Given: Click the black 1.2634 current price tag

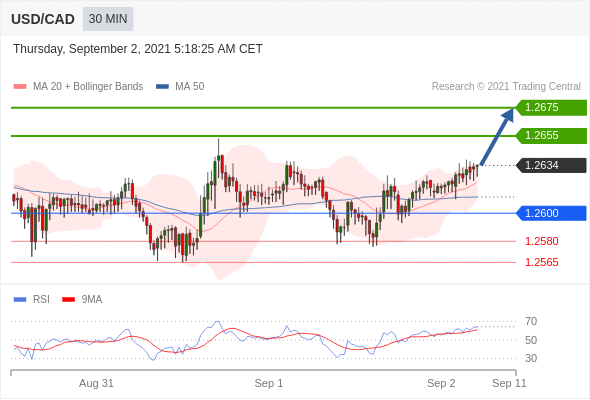Looking at the screenshot, I should [551, 165].
